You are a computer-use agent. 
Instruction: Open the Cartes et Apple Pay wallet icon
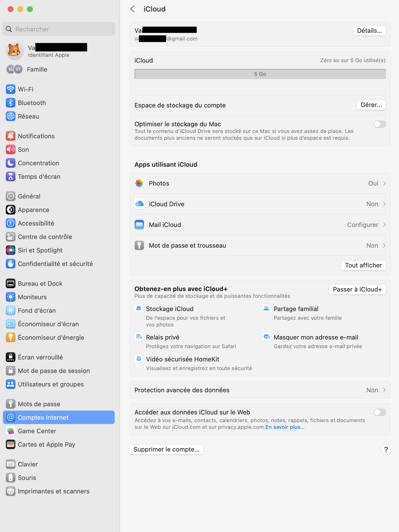(11, 445)
